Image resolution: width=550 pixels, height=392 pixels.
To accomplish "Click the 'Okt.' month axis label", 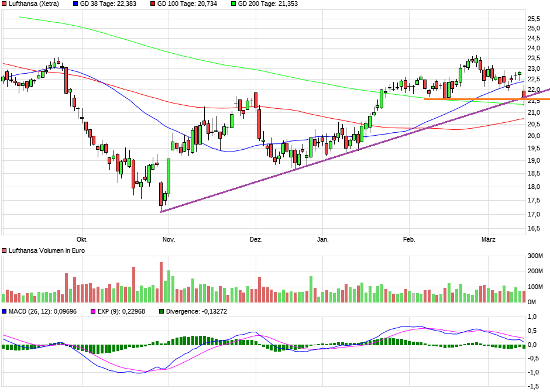I will (82, 239).
